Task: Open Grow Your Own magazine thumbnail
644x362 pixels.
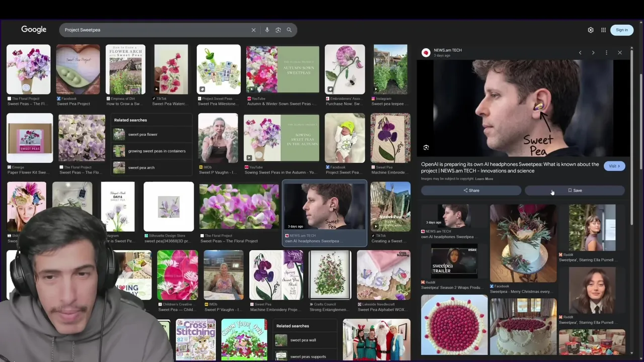Action: pyautogui.click(x=244, y=339)
